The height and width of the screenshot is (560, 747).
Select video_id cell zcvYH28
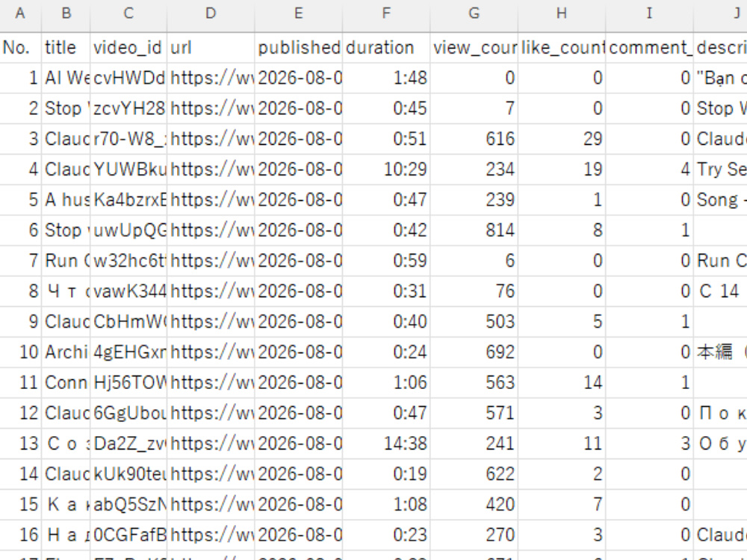(128, 108)
